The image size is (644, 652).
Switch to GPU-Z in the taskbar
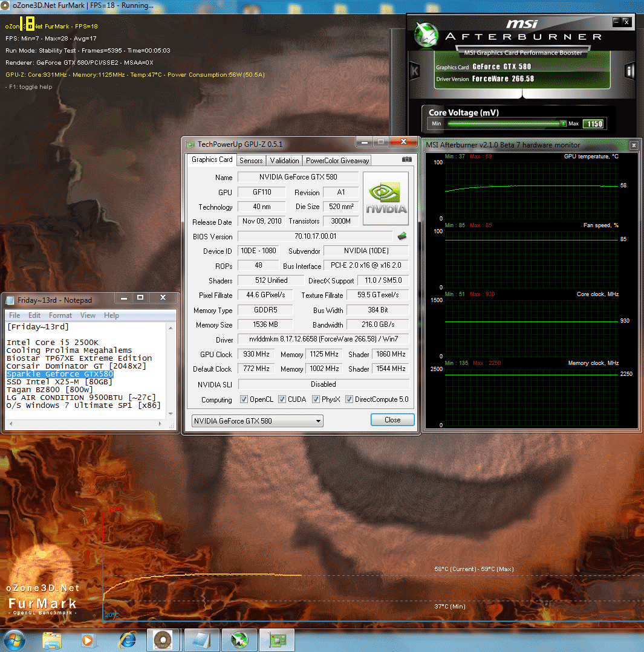[x=277, y=640]
